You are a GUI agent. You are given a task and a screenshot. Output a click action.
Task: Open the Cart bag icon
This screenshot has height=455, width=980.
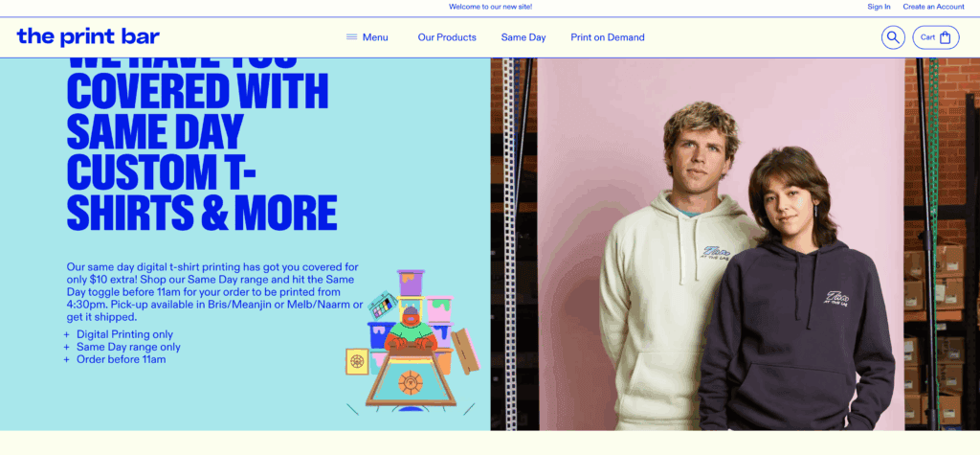945,37
